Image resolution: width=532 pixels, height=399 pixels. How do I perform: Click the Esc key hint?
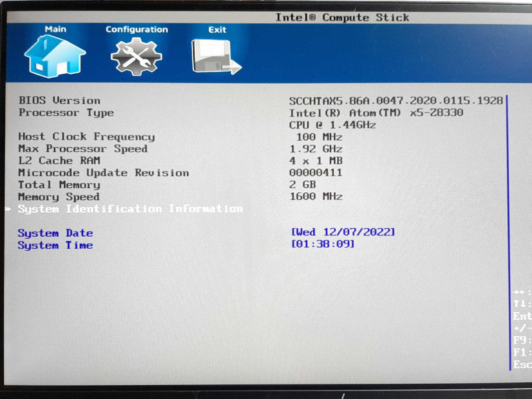pos(522,364)
